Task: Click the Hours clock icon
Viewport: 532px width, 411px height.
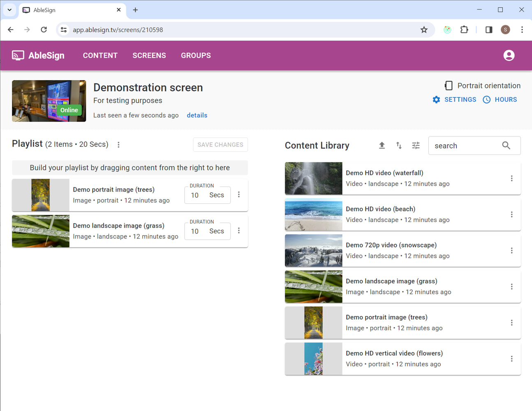Action: (x=487, y=99)
